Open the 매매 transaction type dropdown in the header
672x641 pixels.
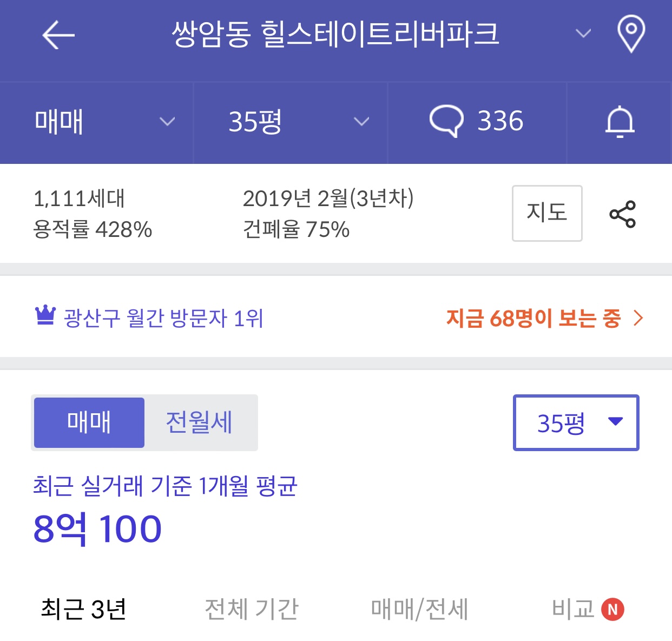click(x=97, y=122)
